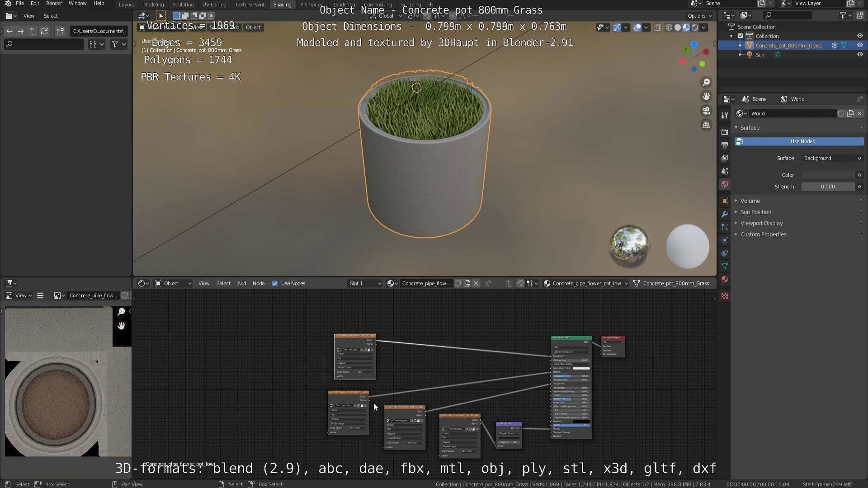Click the Scene breadcrumb in properties
The width and height of the screenshot is (868, 488).
point(755,99)
